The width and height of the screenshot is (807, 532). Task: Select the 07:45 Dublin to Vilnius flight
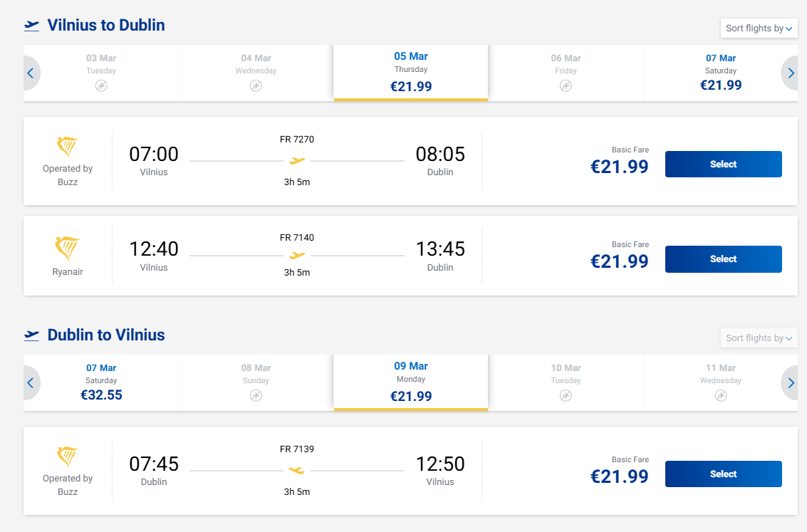(723, 474)
